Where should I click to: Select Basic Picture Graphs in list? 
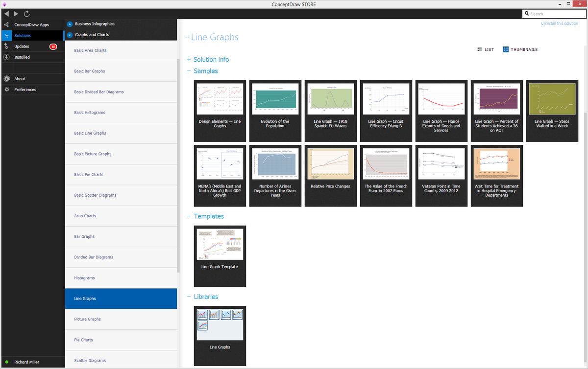[x=121, y=154]
